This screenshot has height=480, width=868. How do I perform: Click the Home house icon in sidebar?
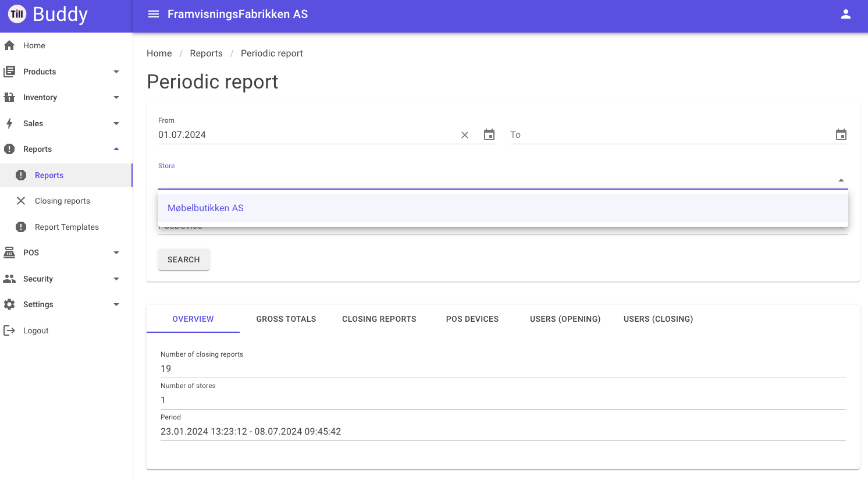[9, 45]
